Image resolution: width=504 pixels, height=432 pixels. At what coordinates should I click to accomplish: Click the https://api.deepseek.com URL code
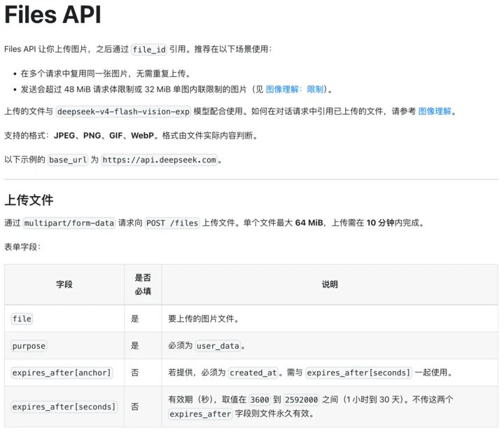tap(160, 160)
